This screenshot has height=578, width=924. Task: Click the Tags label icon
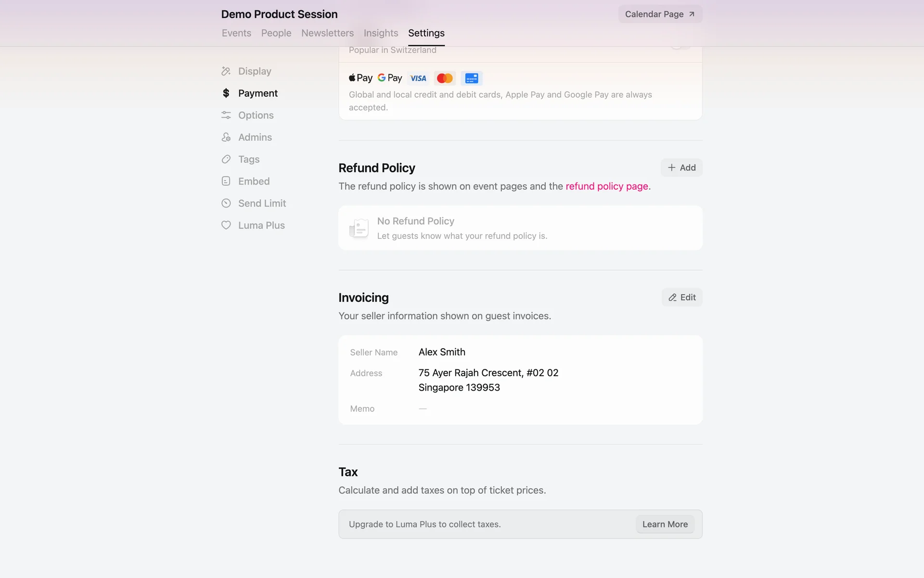(226, 159)
